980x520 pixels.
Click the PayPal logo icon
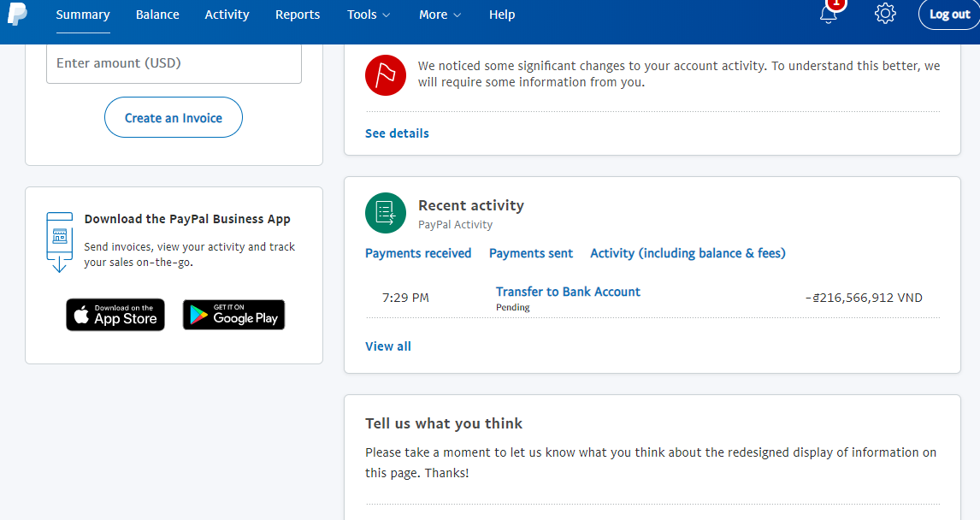(x=18, y=13)
